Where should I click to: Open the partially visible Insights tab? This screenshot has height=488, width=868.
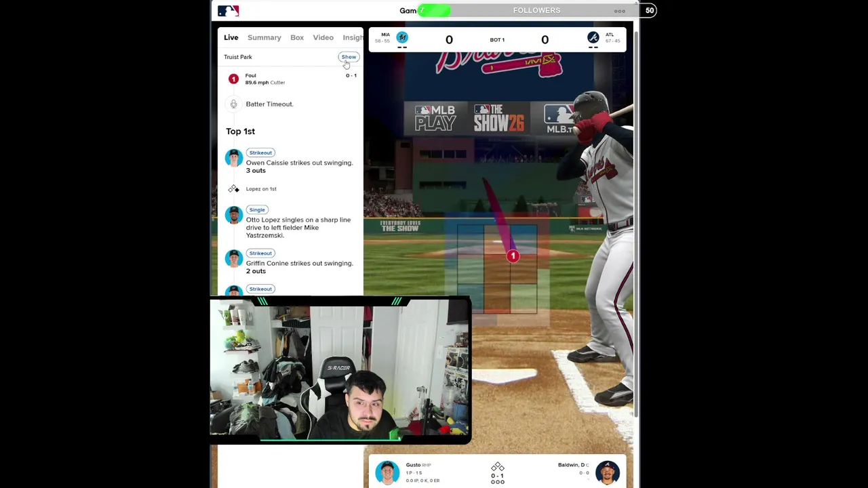(x=353, y=37)
